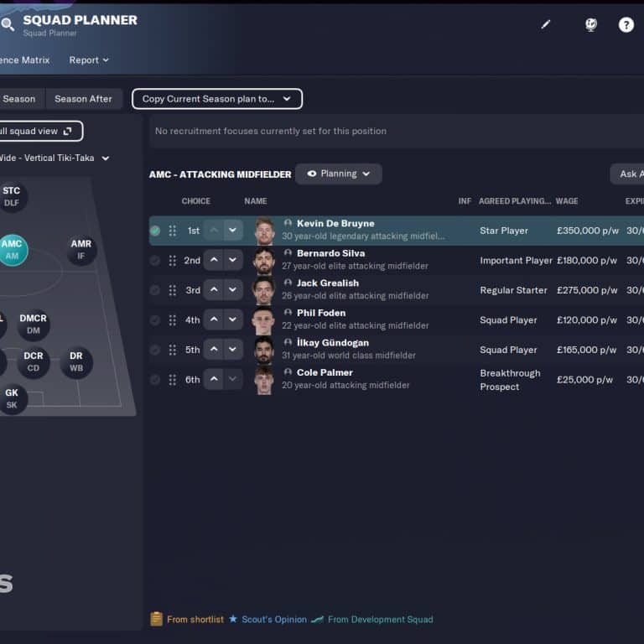Move Jack Grealish up one choice
Screen dimensions: 644x644
coord(214,290)
